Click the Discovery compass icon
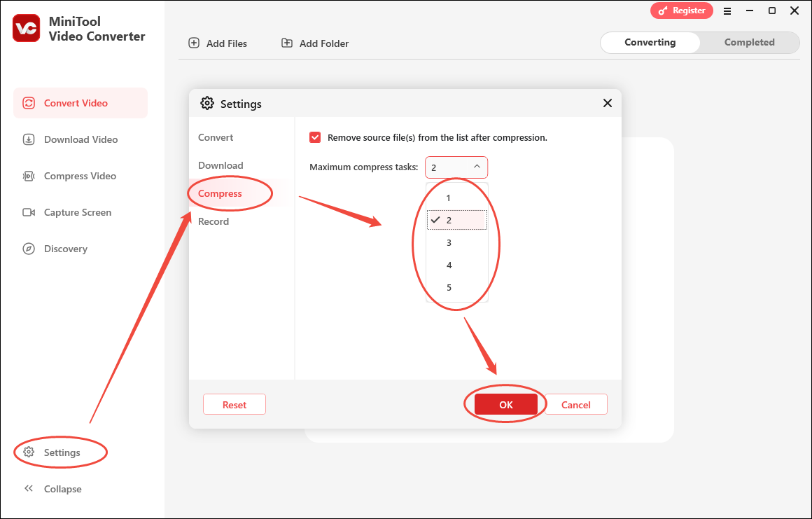Image resolution: width=812 pixels, height=519 pixels. 29,249
